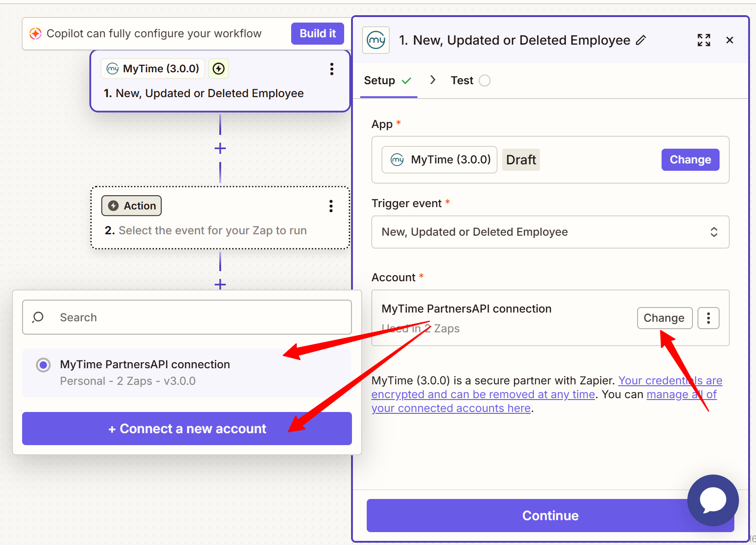Click the MyTime logo in the panel header
Screen dimensions: 756x545
[376, 40]
